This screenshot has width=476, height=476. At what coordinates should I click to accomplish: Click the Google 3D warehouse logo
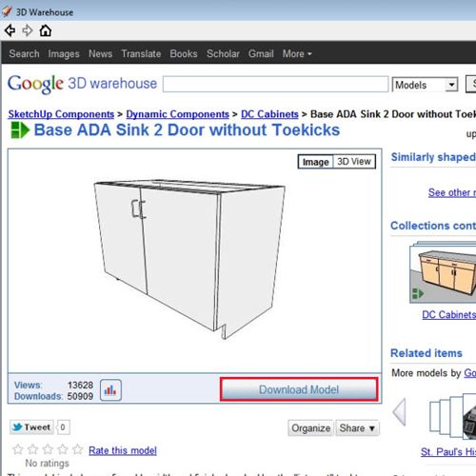coord(82,84)
